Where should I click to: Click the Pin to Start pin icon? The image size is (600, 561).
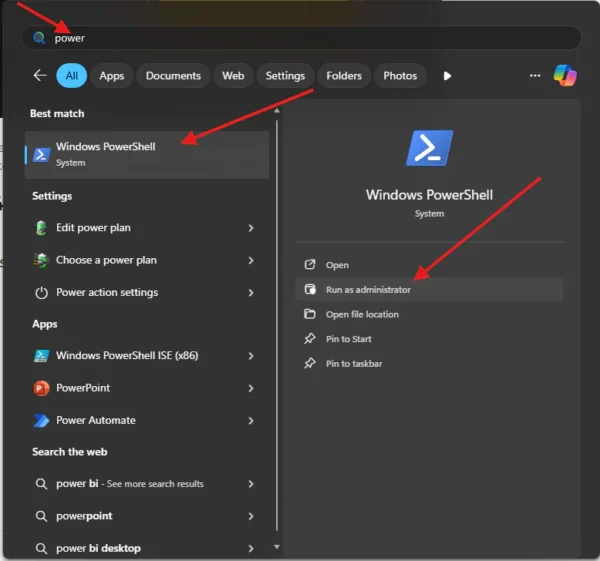(x=310, y=339)
